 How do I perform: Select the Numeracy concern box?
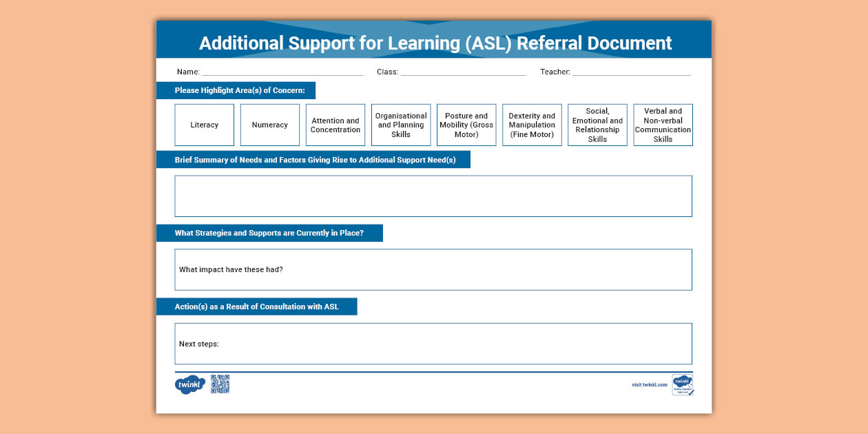[269, 125]
